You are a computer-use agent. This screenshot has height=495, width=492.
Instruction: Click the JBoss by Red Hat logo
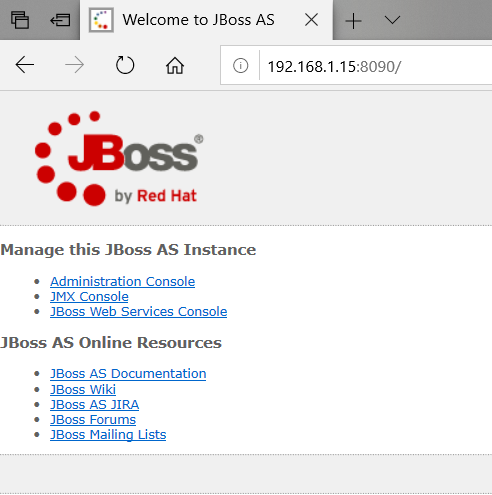tap(119, 158)
